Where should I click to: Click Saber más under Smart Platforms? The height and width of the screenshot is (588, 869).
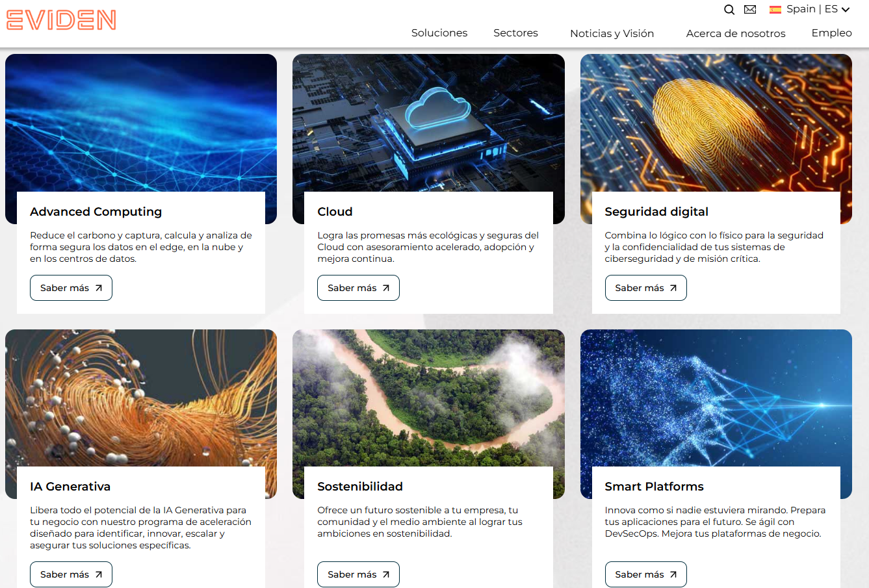(x=645, y=574)
